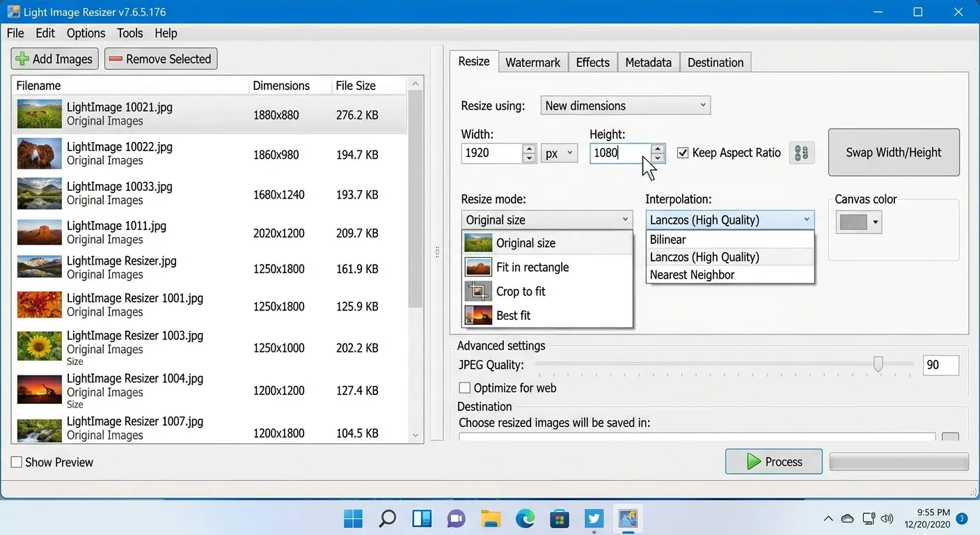Decrease Height with the down stepper
The height and width of the screenshot is (535, 980).
point(658,158)
